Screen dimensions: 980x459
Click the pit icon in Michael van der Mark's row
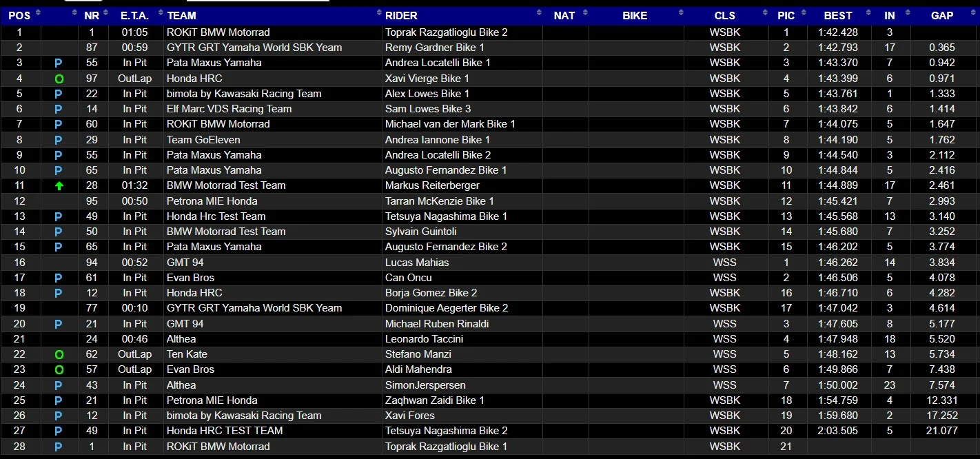tap(59, 125)
